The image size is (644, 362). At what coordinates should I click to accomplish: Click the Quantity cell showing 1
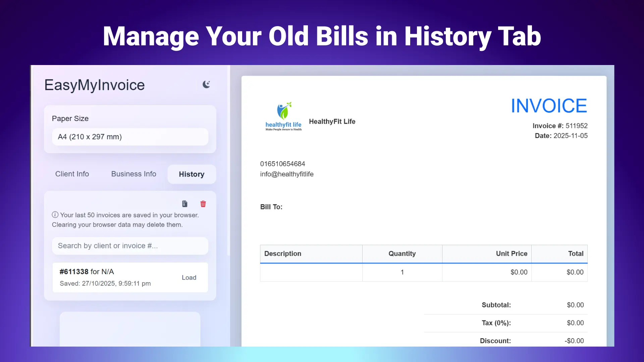[x=402, y=272]
